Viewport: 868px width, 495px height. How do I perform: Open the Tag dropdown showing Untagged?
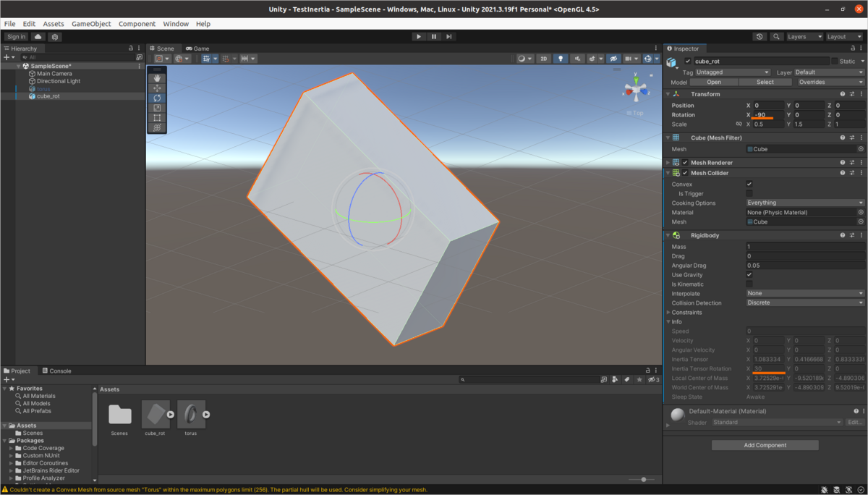(x=733, y=72)
